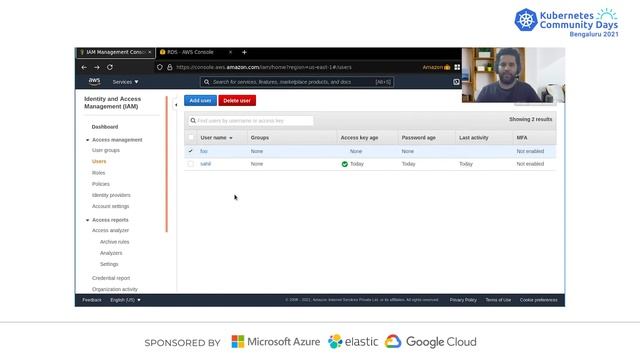This screenshot has height=360, width=640.
Task: Reload the page with the refresh icon
Action: tap(110, 67)
